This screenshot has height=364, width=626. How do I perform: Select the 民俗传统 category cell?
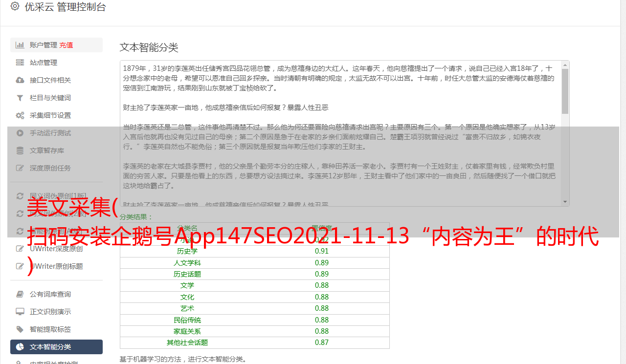point(187,320)
